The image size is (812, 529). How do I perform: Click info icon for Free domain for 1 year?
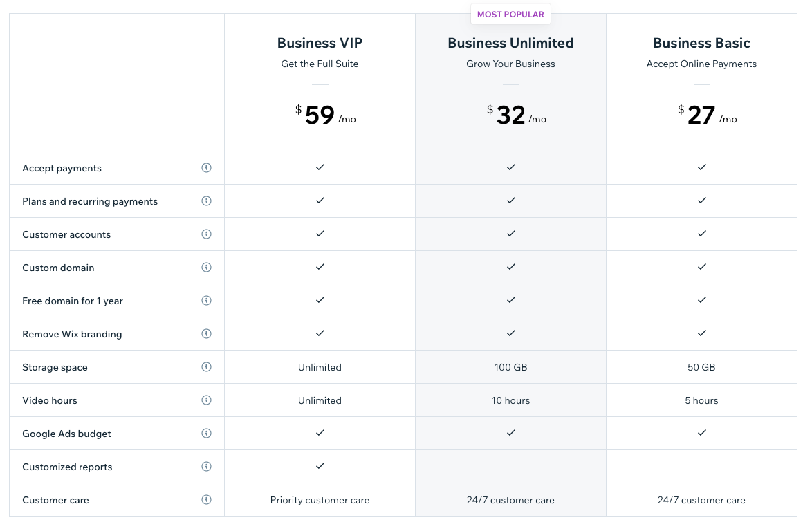pyautogui.click(x=206, y=301)
